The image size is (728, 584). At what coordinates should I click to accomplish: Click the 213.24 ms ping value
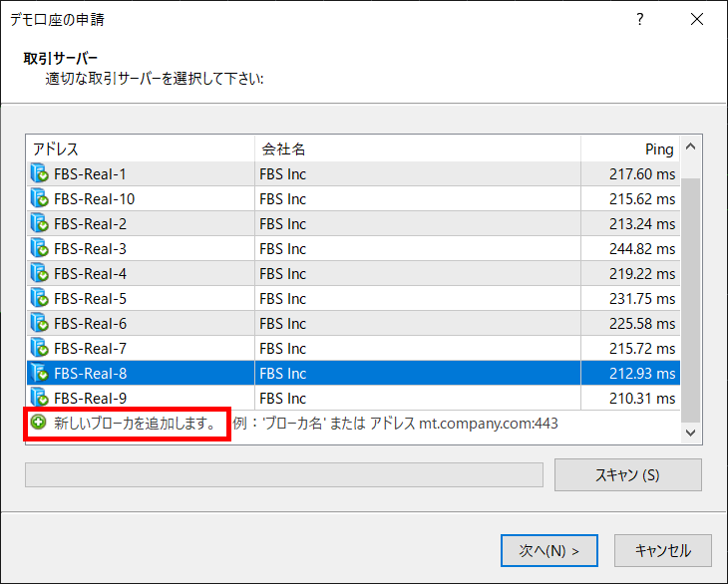[x=642, y=224]
